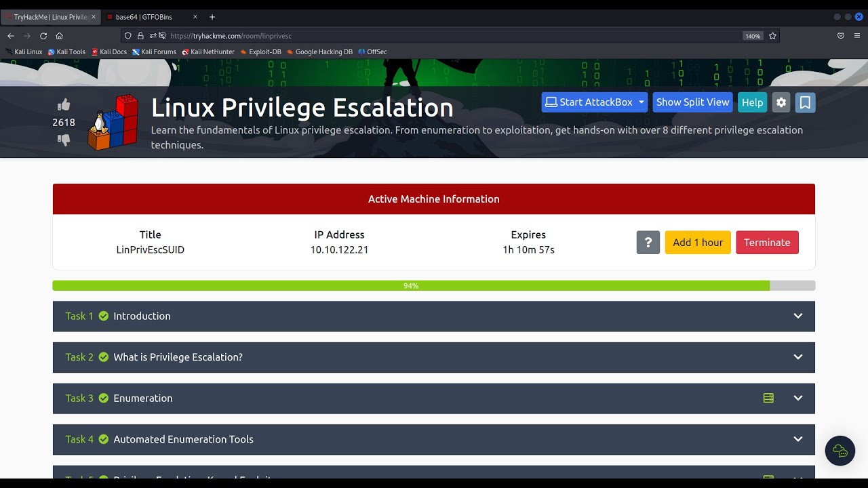
Task: Upvote the room with thumbs up
Action: coord(64,104)
